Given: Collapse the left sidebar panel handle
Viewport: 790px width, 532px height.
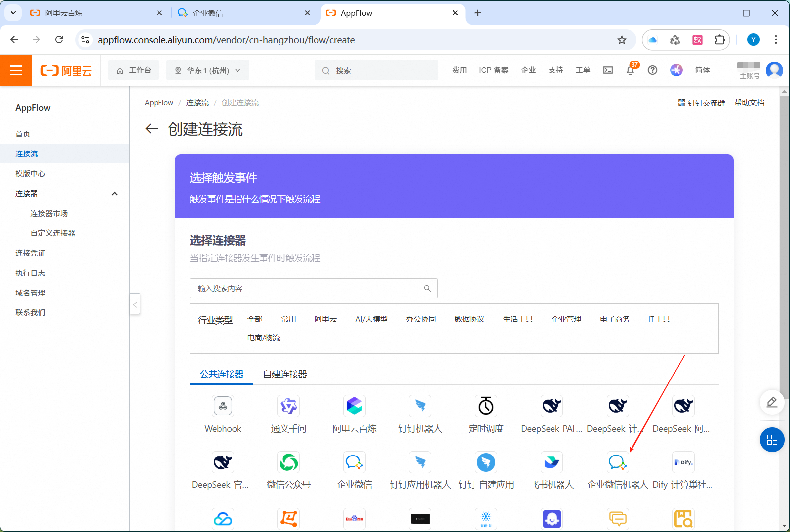Looking at the screenshot, I should pyautogui.click(x=135, y=304).
